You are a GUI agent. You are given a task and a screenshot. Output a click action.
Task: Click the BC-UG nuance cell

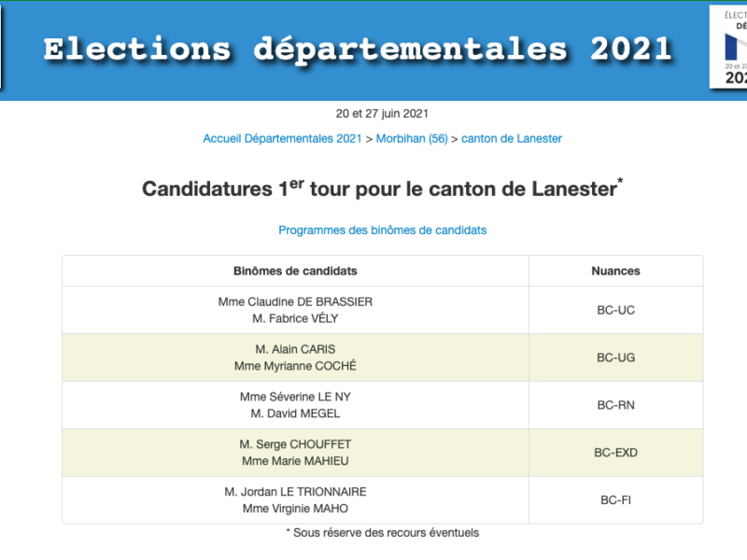click(x=615, y=357)
